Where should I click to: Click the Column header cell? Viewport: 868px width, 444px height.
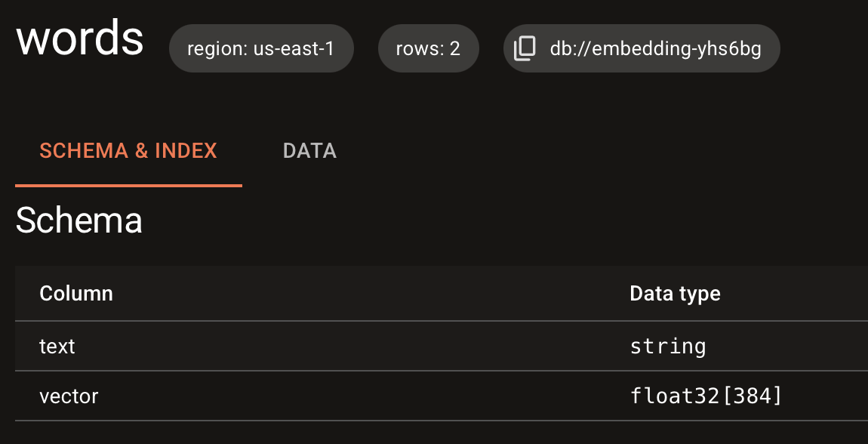tap(75, 293)
